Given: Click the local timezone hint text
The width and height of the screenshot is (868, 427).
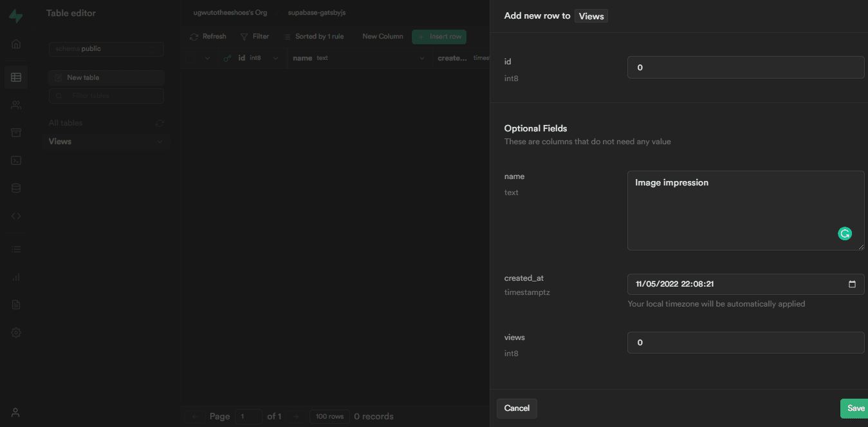Looking at the screenshot, I should 716,304.
